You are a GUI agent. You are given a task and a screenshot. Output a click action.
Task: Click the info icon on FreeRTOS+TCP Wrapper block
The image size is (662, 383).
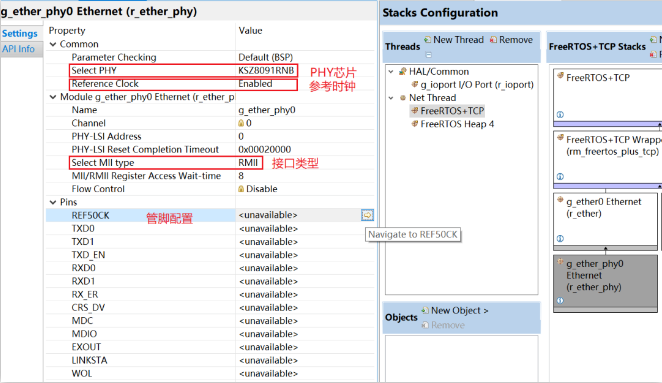coord(560,177)
